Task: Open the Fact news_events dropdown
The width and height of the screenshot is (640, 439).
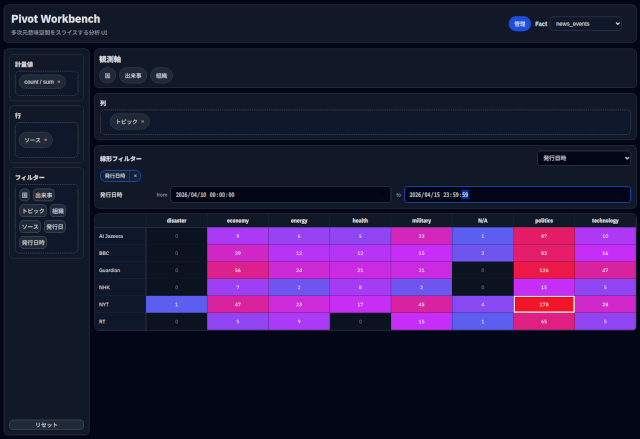Action: (585, 24)
